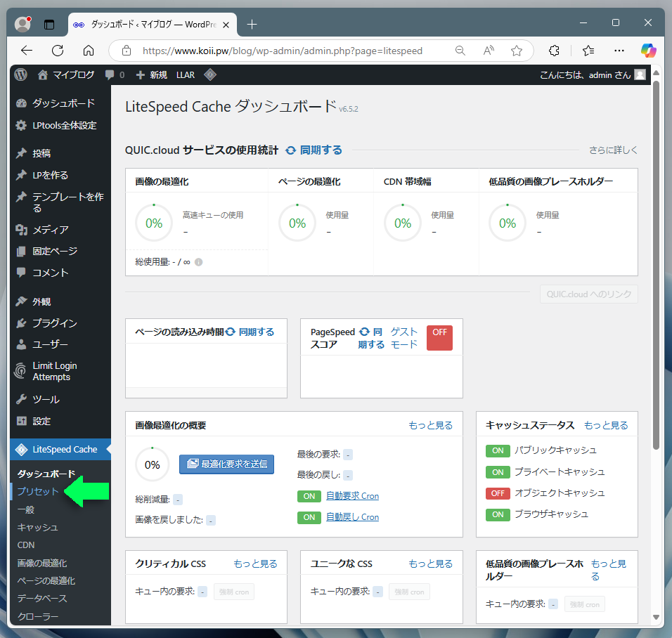Screen dimensions: 672x638
Task: View site information lock icon
Action: (127, 51)
